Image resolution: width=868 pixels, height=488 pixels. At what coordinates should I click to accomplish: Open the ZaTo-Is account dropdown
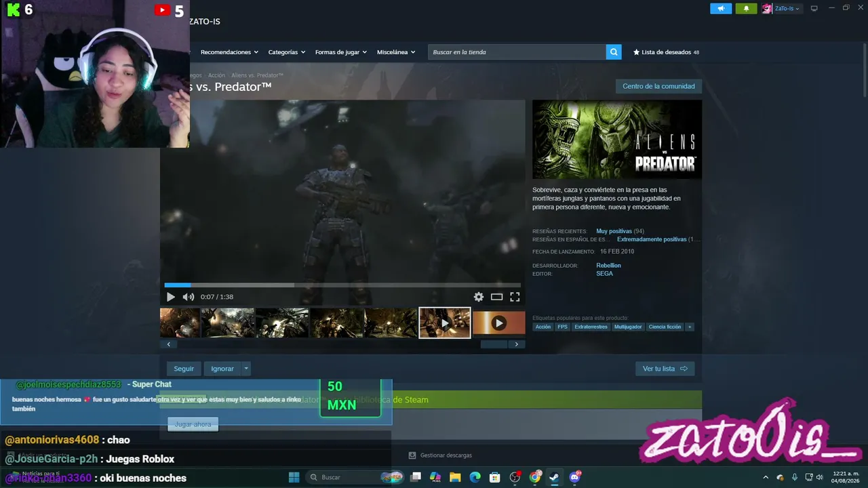point(788,8)
